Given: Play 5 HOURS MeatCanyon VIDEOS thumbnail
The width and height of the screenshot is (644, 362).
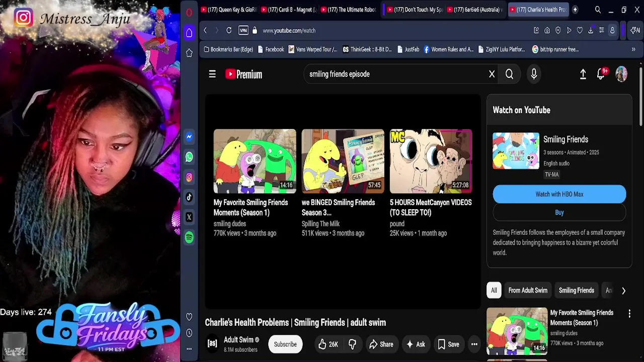Looking at the screenshot, I should [431, 161].
